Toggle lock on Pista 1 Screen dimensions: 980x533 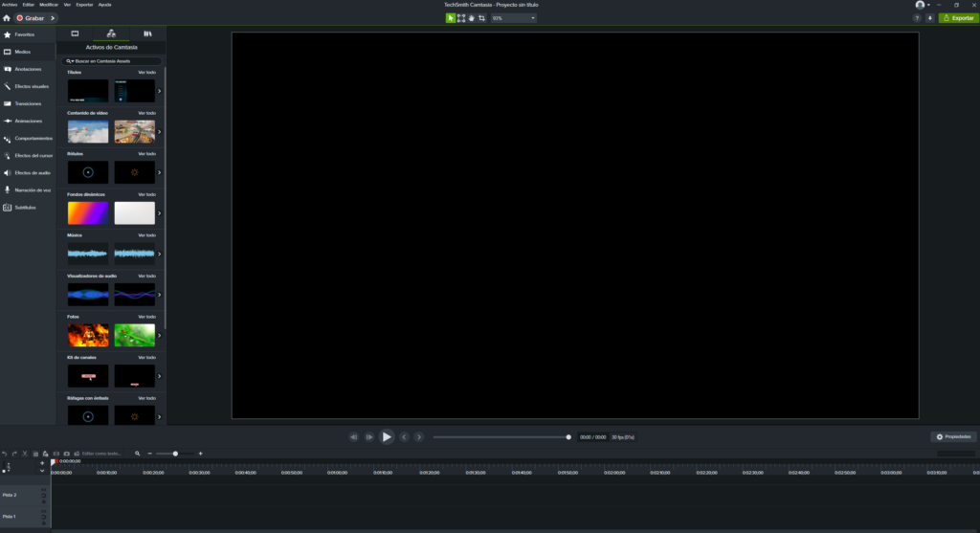[x=44, y=522]
